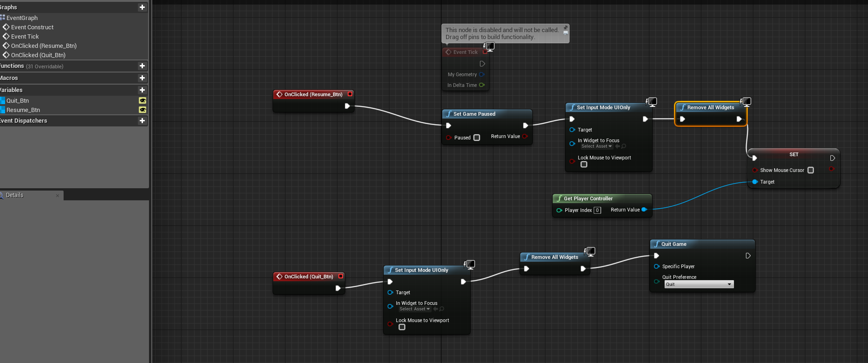Click exec output pin of highlighted Remove All Widgets
Viewport: 868px width, 363px height.
(x=739, y=119)
